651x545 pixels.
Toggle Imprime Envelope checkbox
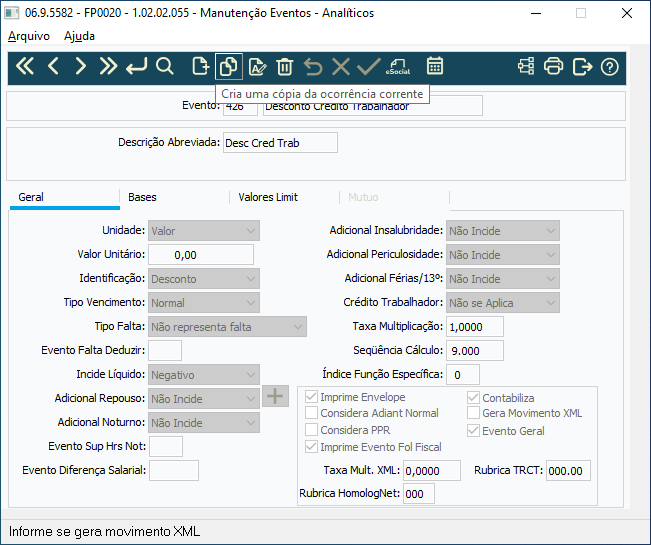point(311,397)
